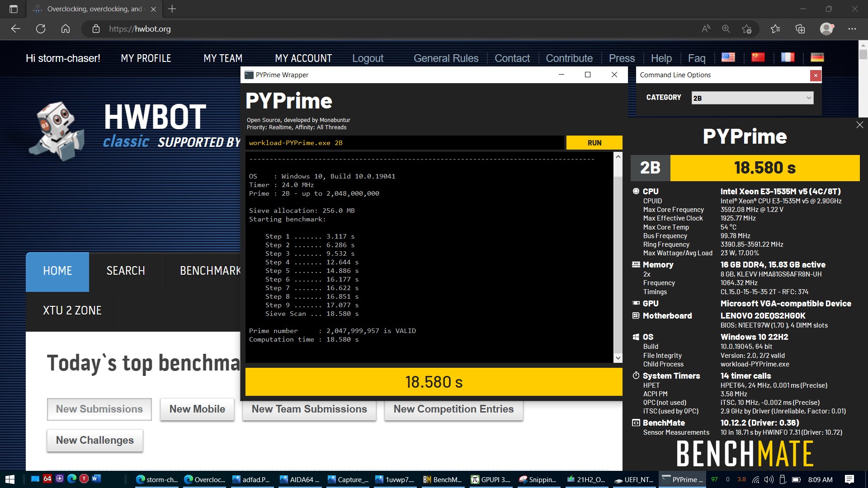Screen dimensions: 868x488
Task: Switch to UEFI_NT taskbar item
Action: 634,480
